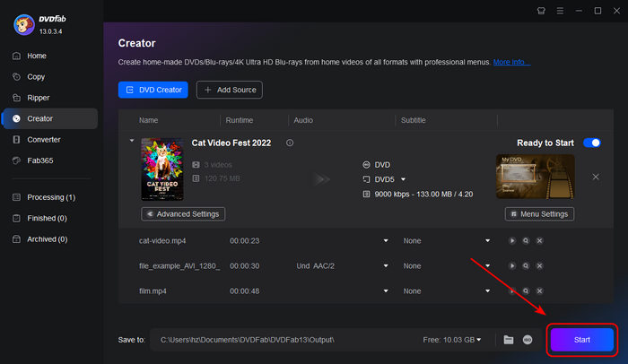Image resolution: width=628 pixels, height=364 pixels.
Task: Choose ISO output with ISO icon
Action: click(528, 340)
